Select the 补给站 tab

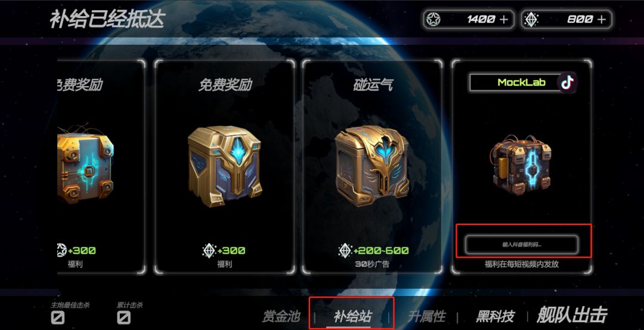(x=353, y=316)
